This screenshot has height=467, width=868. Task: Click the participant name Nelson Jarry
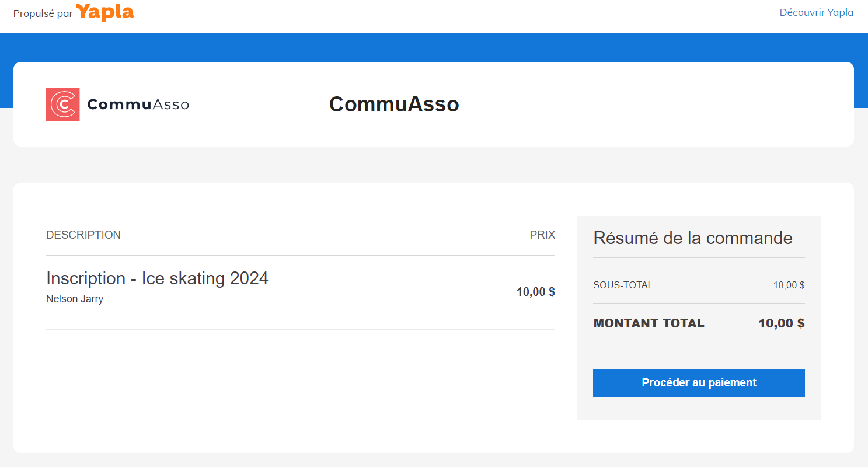(75, 299)
